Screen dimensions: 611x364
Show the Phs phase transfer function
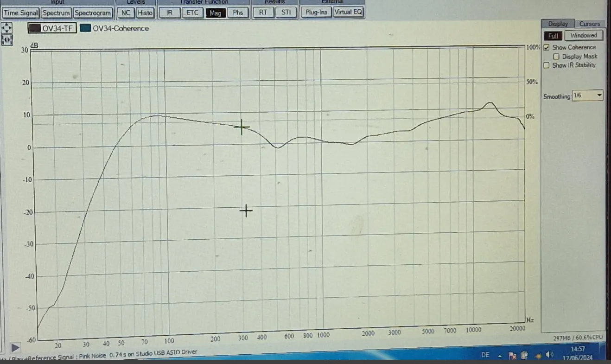click(x=237, y=13)
